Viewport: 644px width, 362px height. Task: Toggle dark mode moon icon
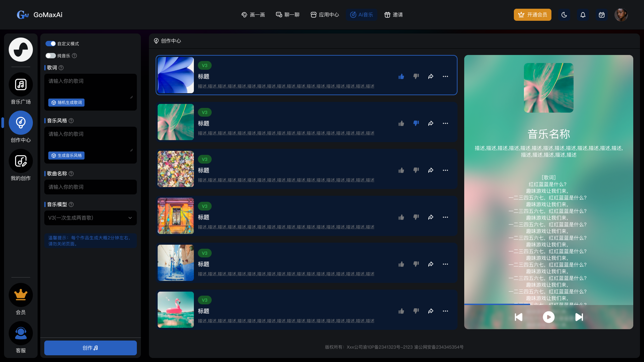564,15
